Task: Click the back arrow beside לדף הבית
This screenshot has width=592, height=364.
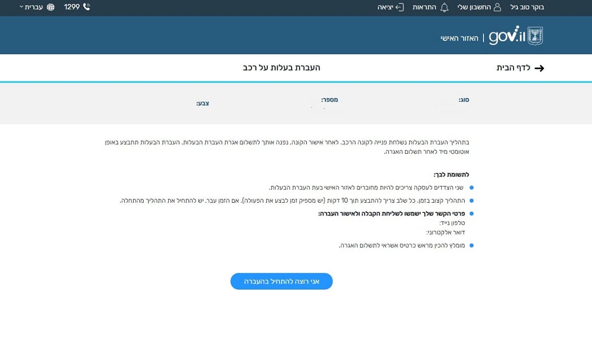Action: (539, 68)
